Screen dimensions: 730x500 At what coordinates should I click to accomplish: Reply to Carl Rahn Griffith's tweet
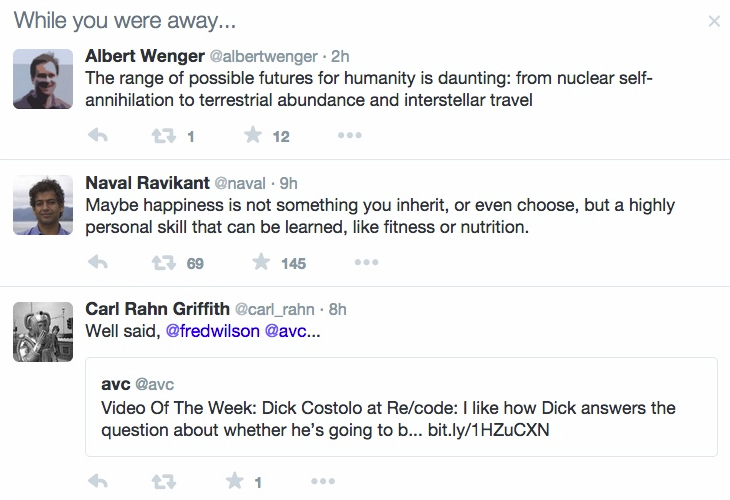[98, 481]
